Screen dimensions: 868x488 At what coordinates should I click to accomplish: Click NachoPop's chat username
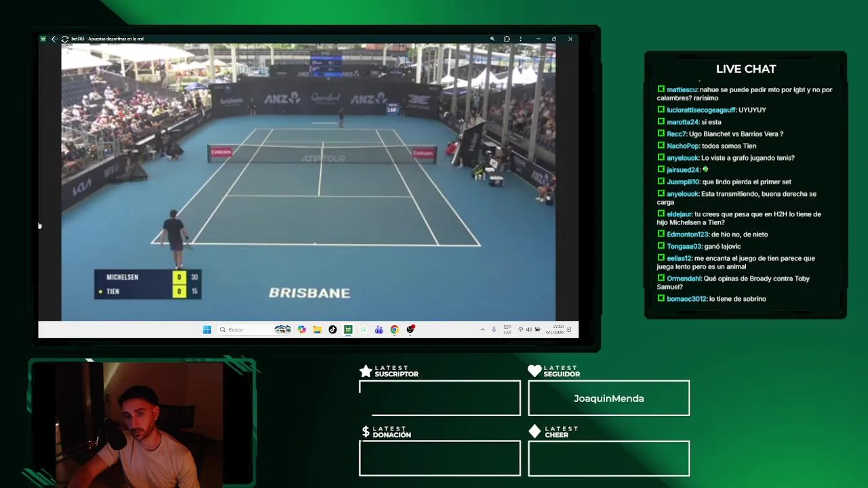[x=682, y=146]
